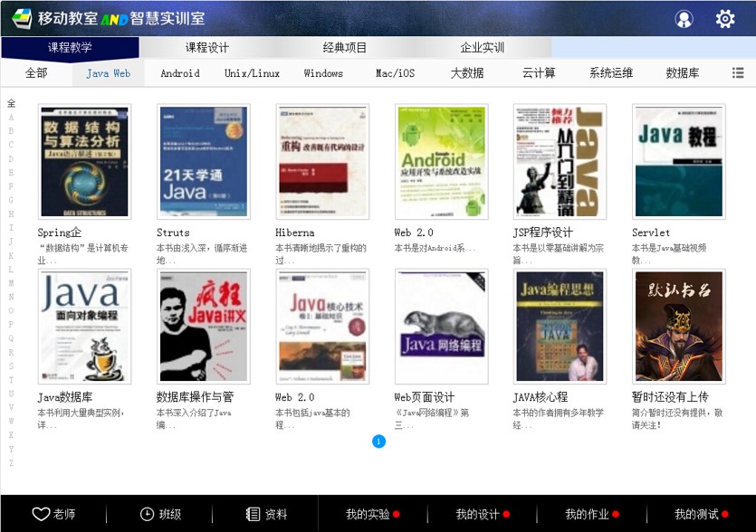Viewport: 756px width, 532px height.
Task: Filter by letter S in index
Action: click(x=11, y=366)
